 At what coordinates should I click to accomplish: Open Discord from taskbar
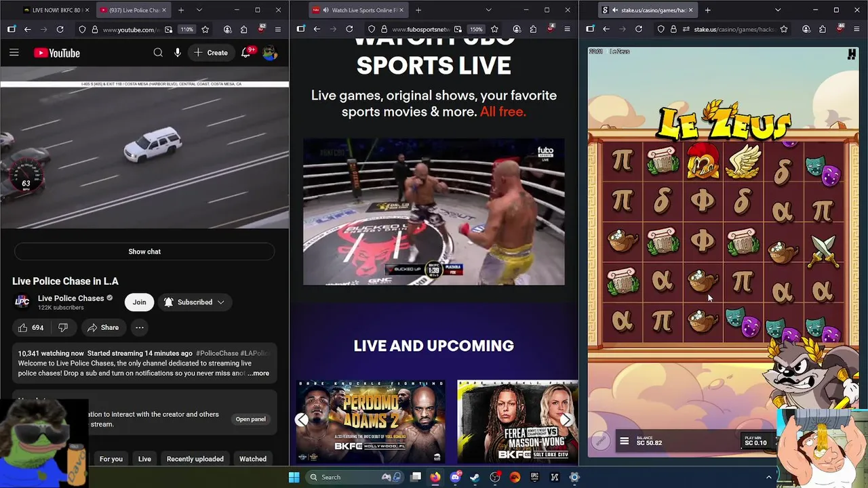coord(456,477)
